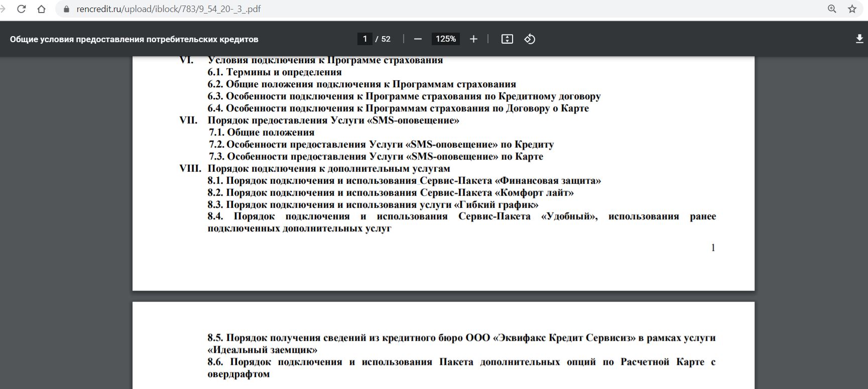Select heading 'Порядок предоставления Услуги «SMS-оповещение»'
This screenshot has height=389, width=868.
333,120
